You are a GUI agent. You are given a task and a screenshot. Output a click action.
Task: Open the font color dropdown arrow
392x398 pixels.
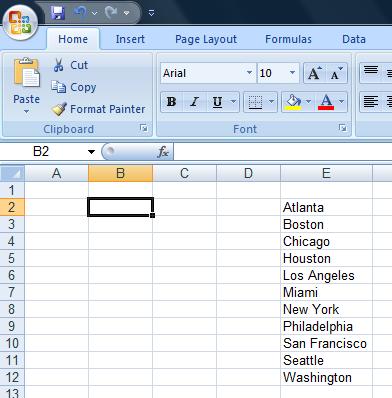tap(341, 102)
